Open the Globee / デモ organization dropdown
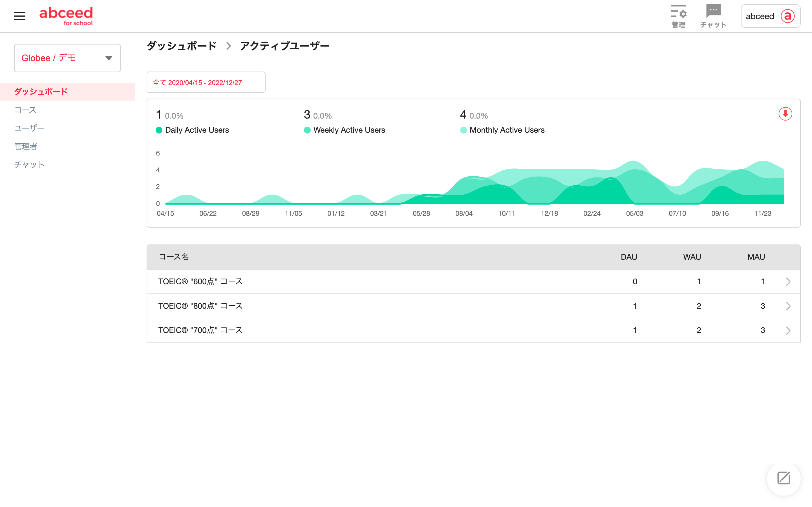The height and width of the screenshot is (507, 812). pos(67,58)
